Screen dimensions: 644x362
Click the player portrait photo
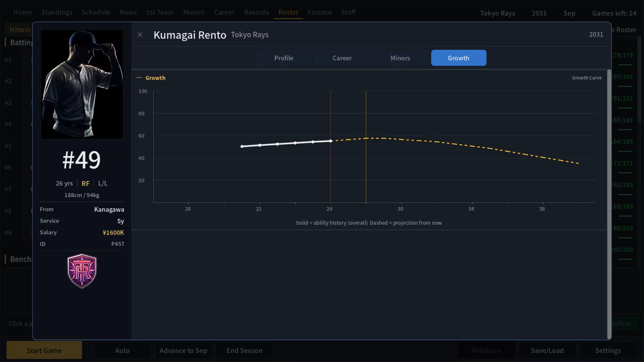click(82, 84)
